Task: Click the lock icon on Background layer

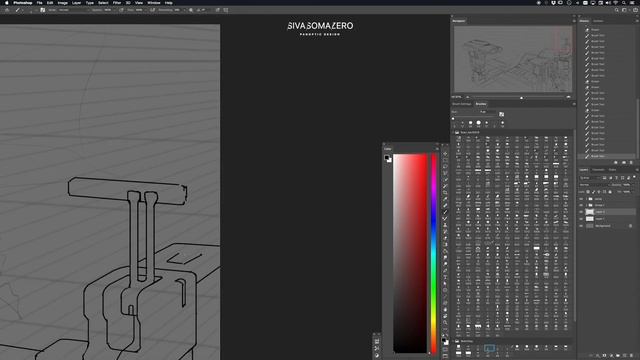Action: [631, 226]
